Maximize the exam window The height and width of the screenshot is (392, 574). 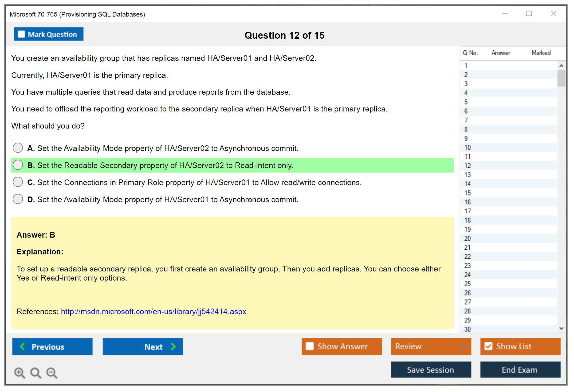(x=529, y=14)
